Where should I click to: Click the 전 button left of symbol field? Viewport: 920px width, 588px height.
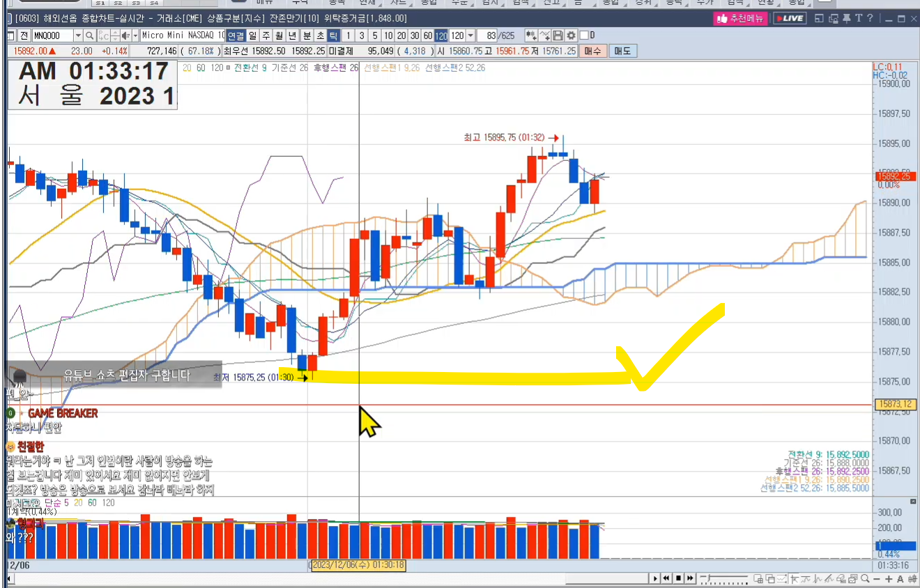point(24,36)
